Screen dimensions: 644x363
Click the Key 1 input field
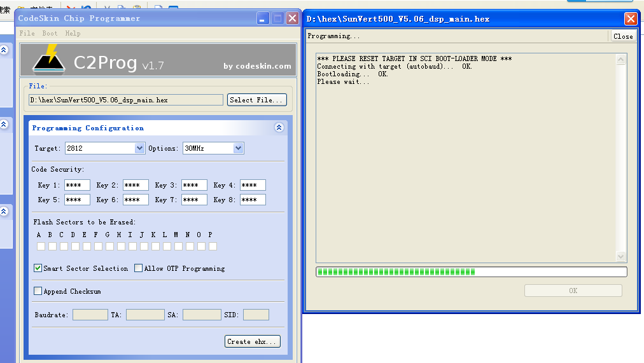[x=77, y=185]
